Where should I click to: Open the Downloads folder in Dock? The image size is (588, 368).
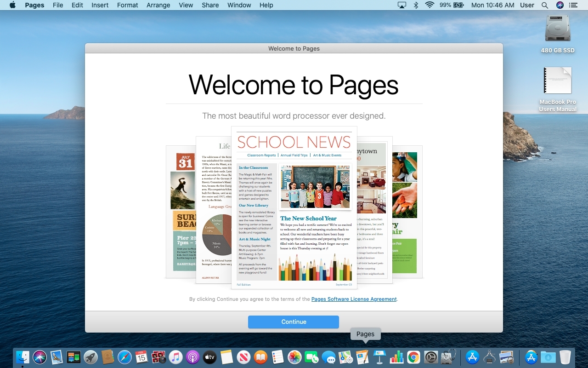[x=548, y=357]
